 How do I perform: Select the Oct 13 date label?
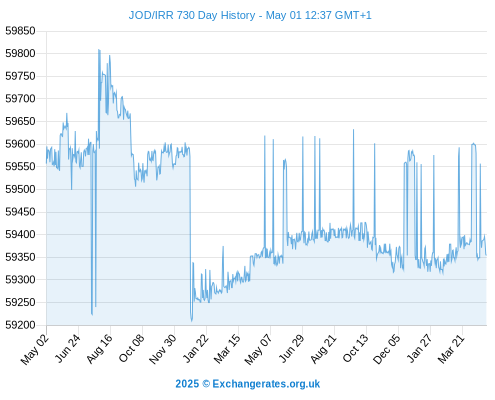point(355,348)
